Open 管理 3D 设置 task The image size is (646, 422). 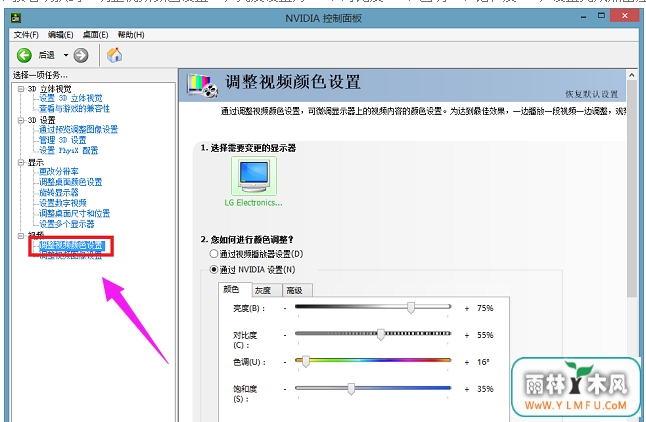coord(62,140)
